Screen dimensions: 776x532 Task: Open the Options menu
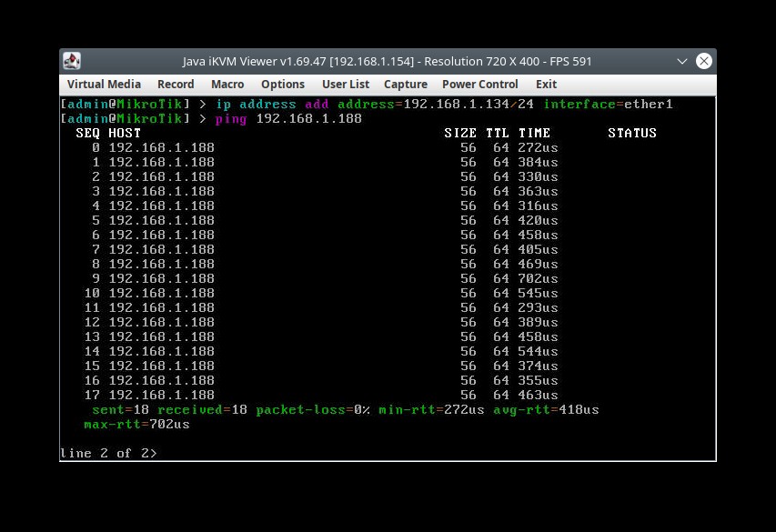[282, 84]
